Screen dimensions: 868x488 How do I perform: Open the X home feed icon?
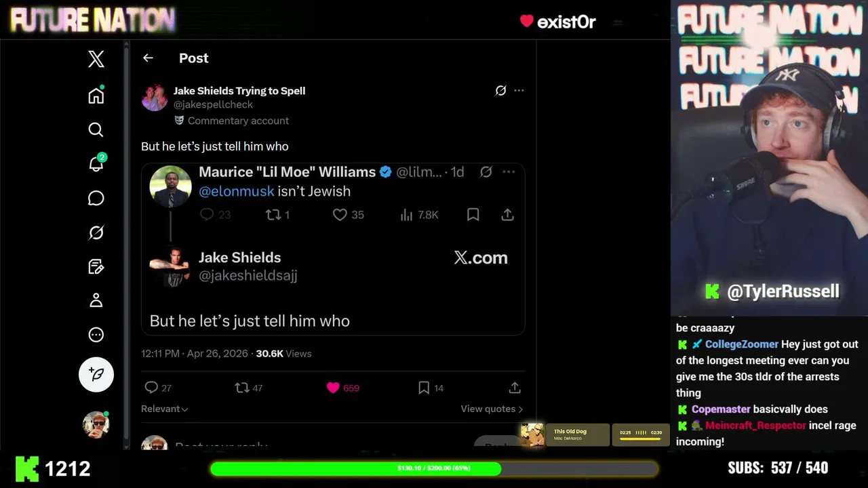click(96, 96)
